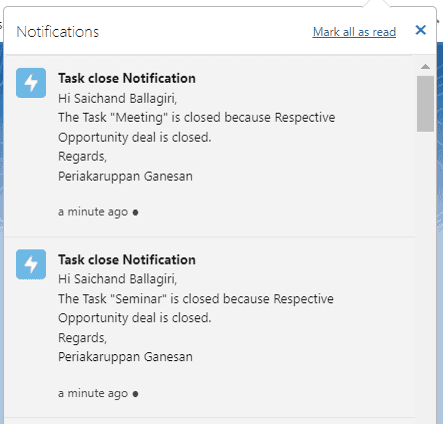
Task: Click the scrollbar up arrow
Action: (425, 67)
